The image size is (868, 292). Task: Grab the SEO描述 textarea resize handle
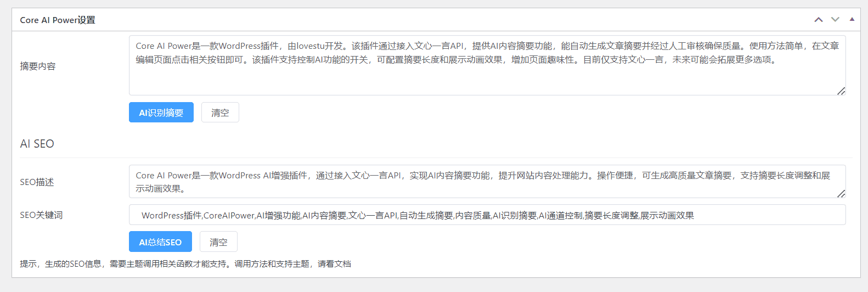841,194
